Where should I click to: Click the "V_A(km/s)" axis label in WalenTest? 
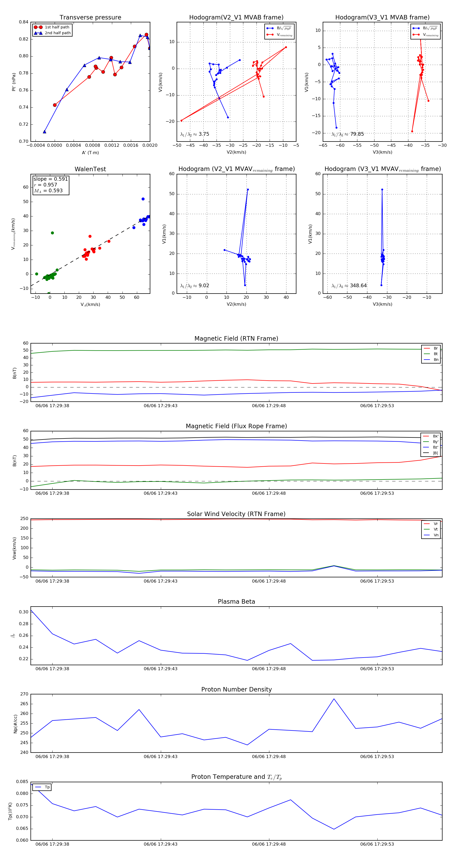tap(90, 305)
